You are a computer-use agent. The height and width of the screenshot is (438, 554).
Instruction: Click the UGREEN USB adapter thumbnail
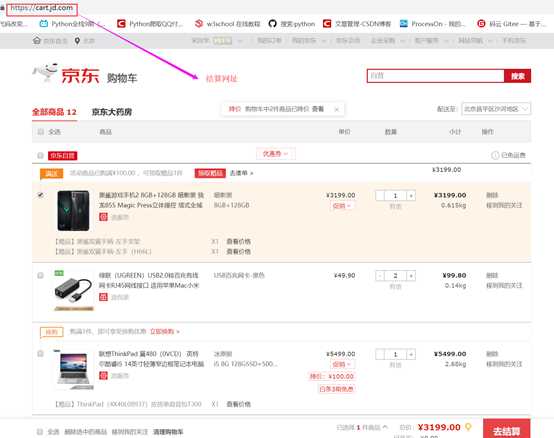(73, 291)
